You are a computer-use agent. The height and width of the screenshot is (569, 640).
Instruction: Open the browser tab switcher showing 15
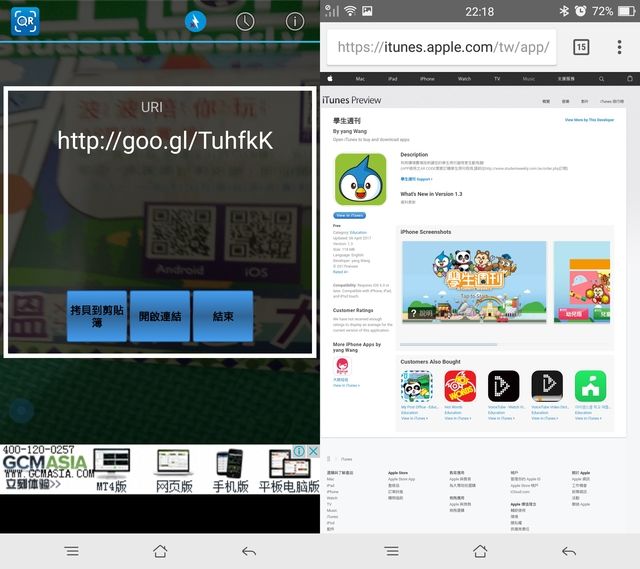[581, 47]
